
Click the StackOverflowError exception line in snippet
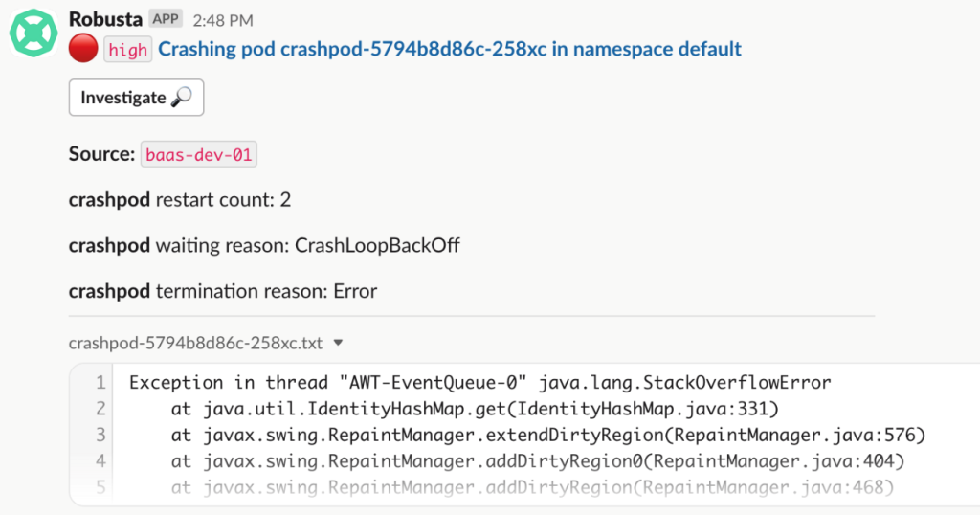pos(479,383)
